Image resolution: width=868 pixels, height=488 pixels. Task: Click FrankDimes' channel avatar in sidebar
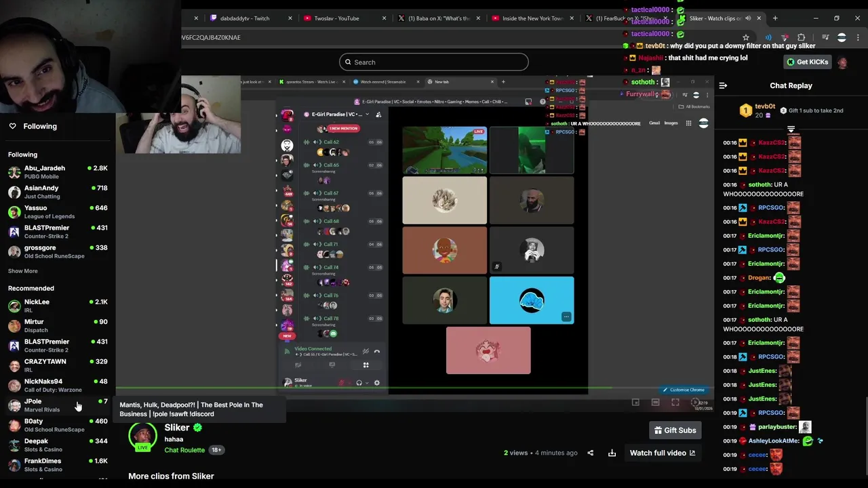(x=14, y=465)
